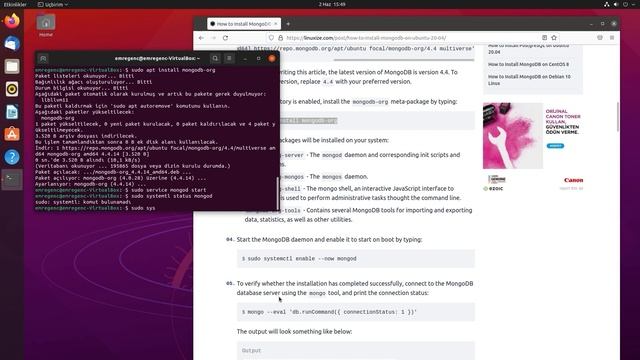Click the 'sudo service mongod start' line
Image resolution: width=640 pixels, height=360 pixels.
(x=120, y=190)
